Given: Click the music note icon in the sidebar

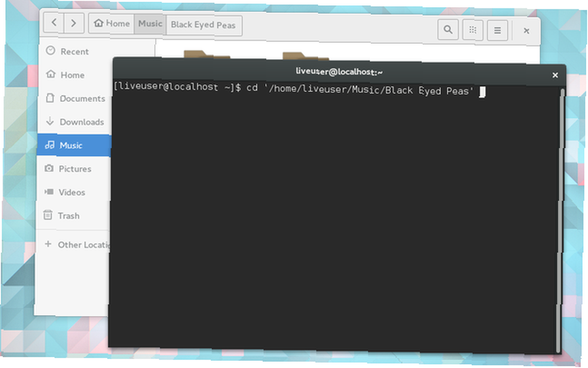Looking at the screenshot, I should [x=49, y=145].
